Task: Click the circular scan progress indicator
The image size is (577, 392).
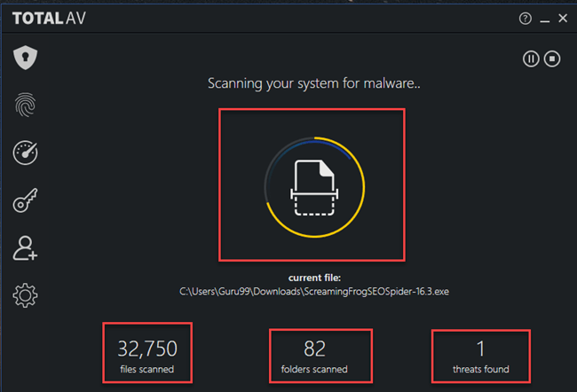Action: pyautogui.click(x=314, y=187)
